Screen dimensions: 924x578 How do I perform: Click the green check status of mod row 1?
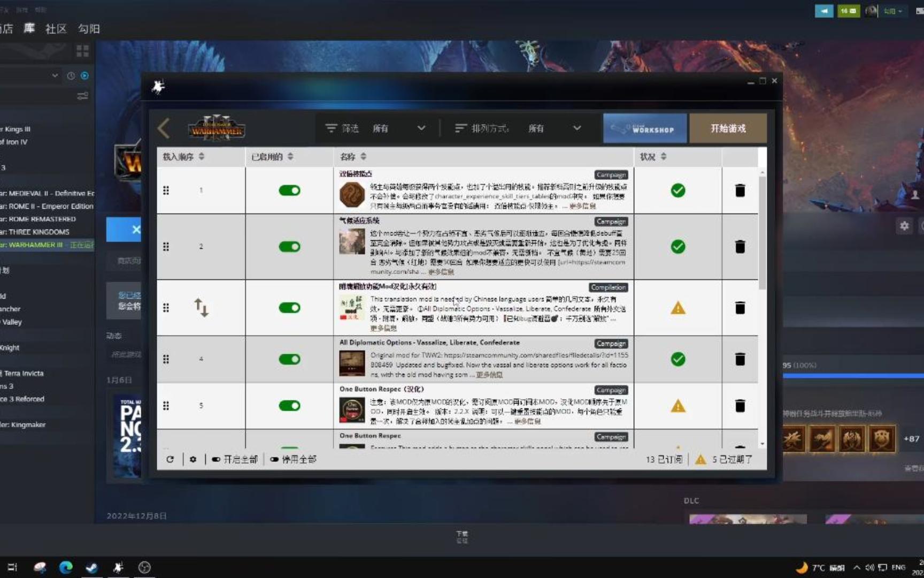pos(678,191)
